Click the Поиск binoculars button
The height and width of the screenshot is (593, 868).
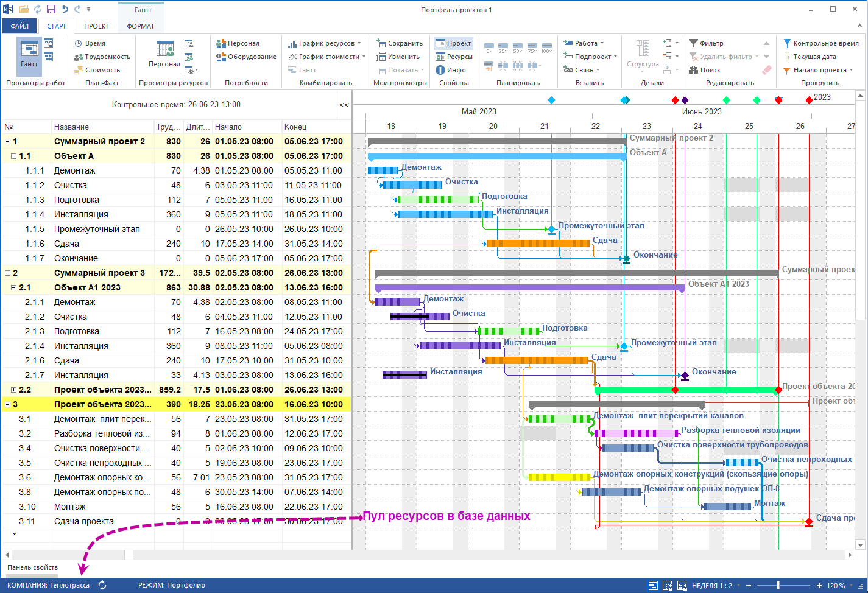tap(705, 70)
